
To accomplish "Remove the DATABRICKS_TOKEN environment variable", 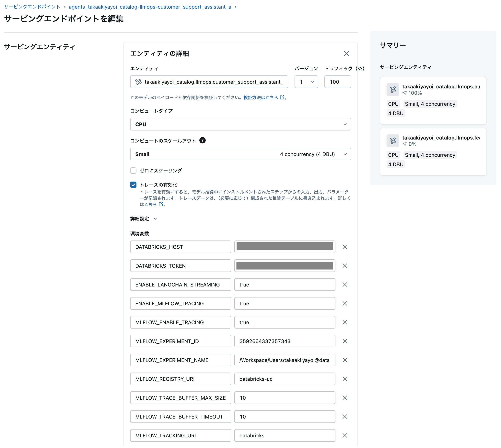I will point(345,266).
